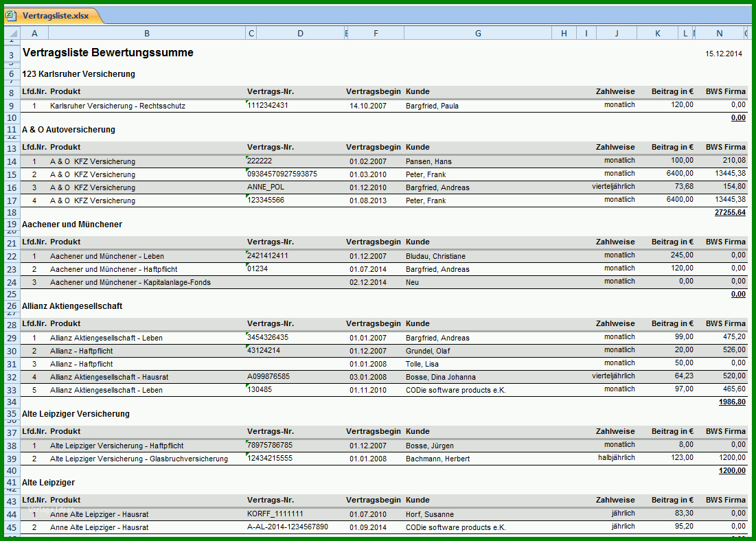Select column D header

tap(300, 33)
